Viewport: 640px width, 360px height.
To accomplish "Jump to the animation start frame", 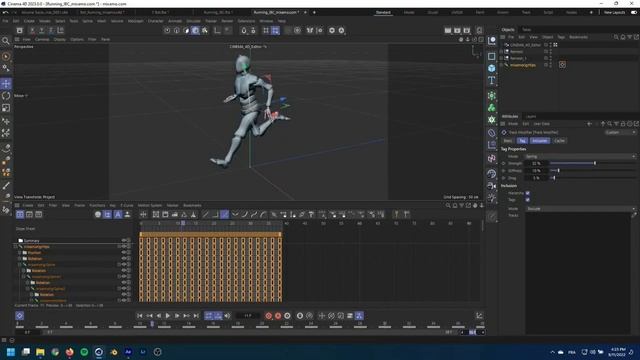I will (x=140, y=316).
